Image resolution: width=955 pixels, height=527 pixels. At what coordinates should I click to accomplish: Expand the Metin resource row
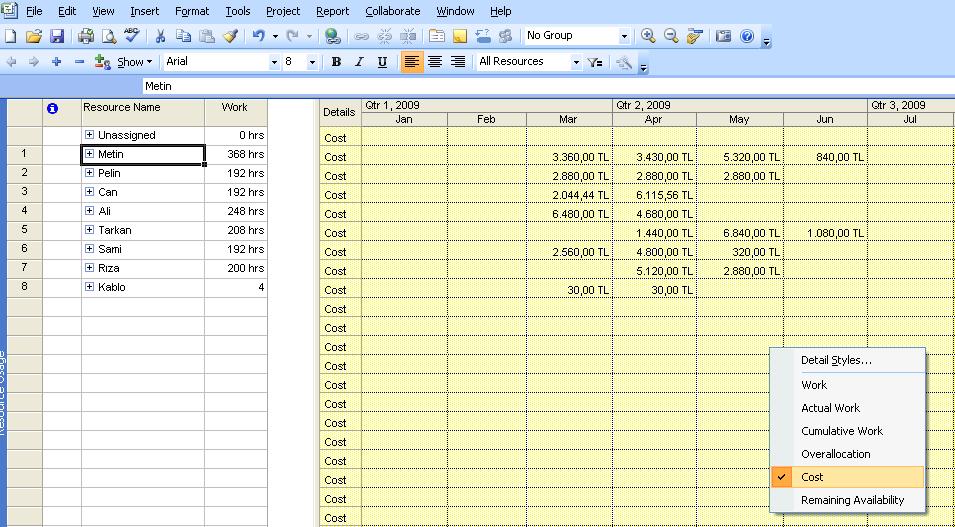(x=89, y=154)
